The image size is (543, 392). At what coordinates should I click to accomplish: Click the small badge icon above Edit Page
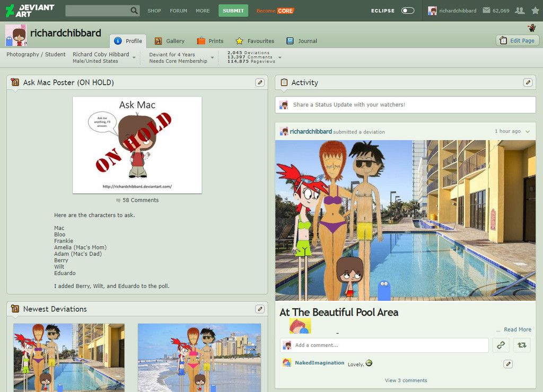(531, 28)
